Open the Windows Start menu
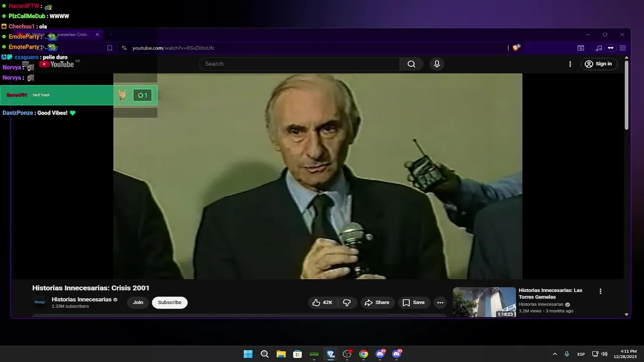Viewport: 644px width, 362px height. pyautogui.click(x=248, y=354)
